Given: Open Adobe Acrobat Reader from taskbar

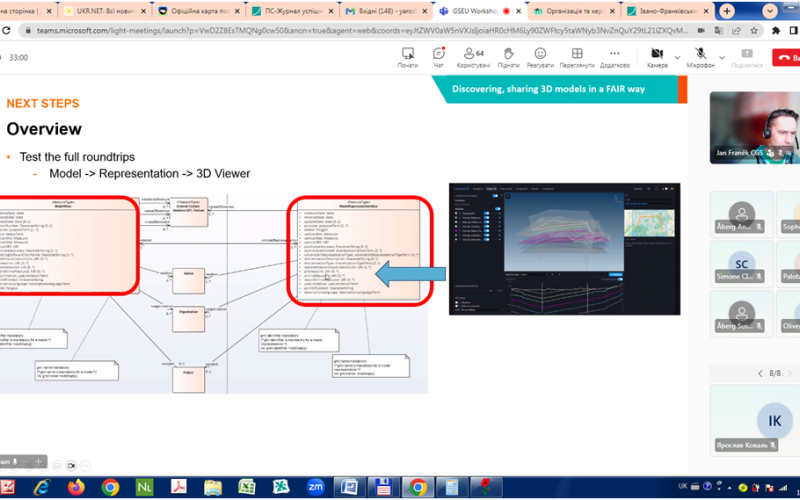Looking at the screenshot, I should click(x=179, y=487).
